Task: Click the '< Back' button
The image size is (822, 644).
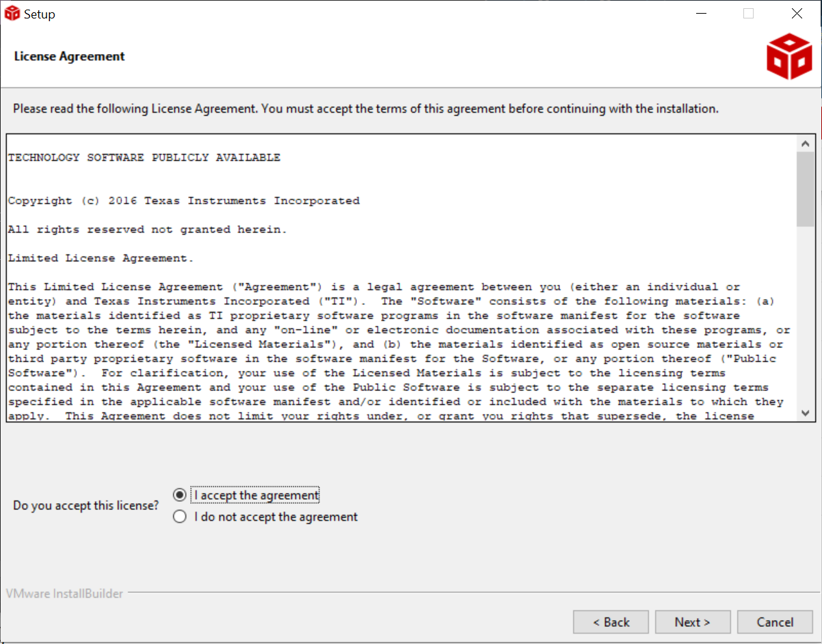Action: click(x=611, y=622)
